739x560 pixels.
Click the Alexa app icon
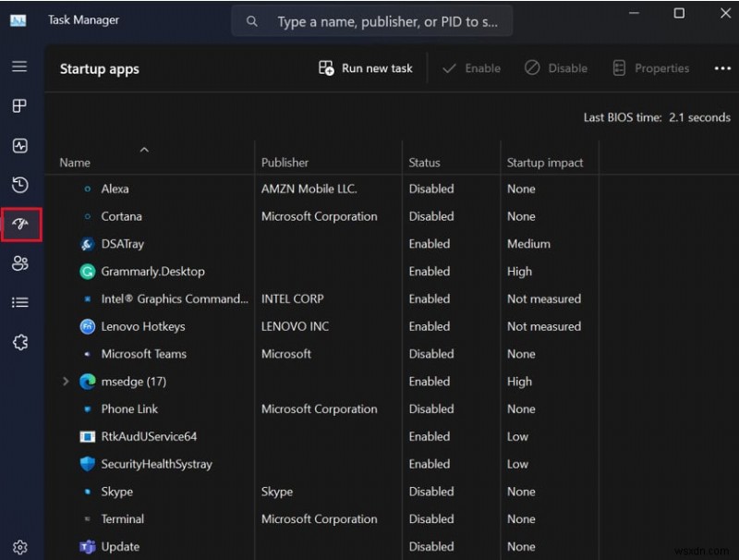(87, 189)
